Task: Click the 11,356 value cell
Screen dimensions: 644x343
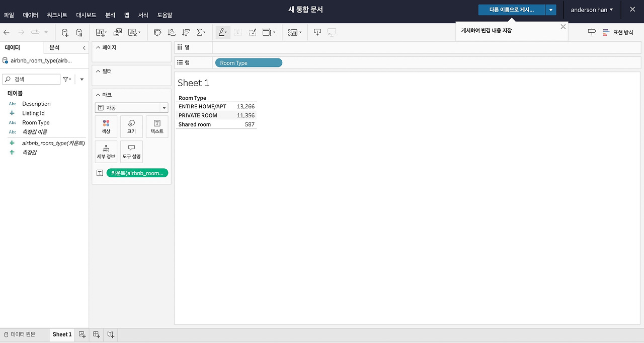Action: 246,115
